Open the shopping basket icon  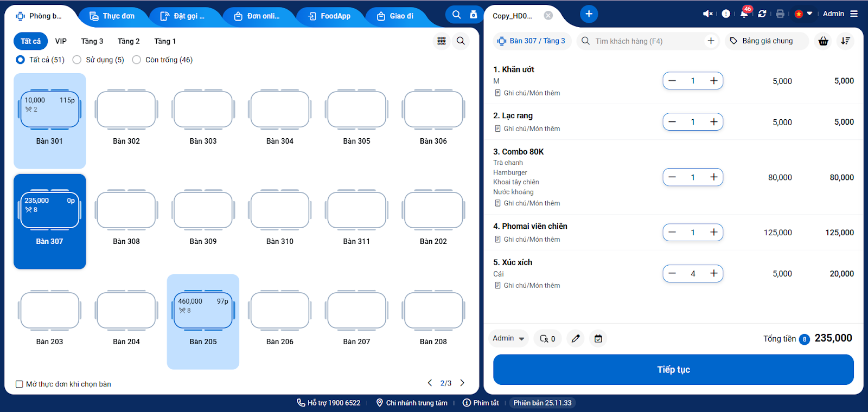tap(824, 41)
